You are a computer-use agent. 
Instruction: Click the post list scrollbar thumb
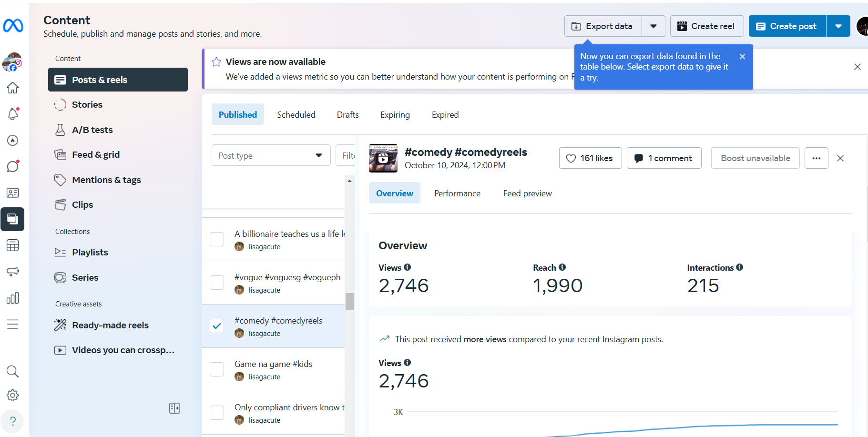tap(349, 301)
